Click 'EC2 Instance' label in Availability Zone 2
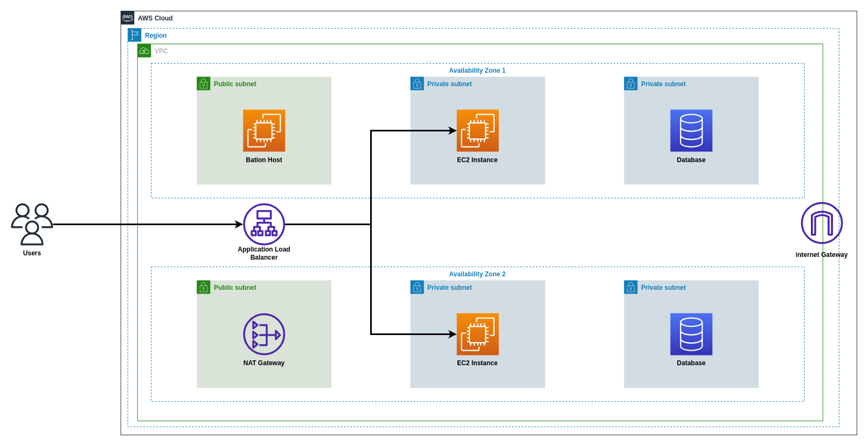 (x=477, y=363)
